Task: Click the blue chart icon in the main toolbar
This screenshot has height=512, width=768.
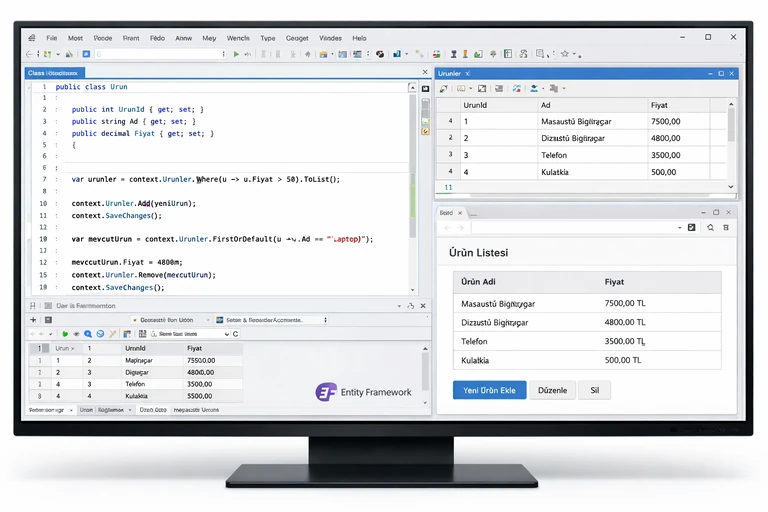Action: click(397, 54)
